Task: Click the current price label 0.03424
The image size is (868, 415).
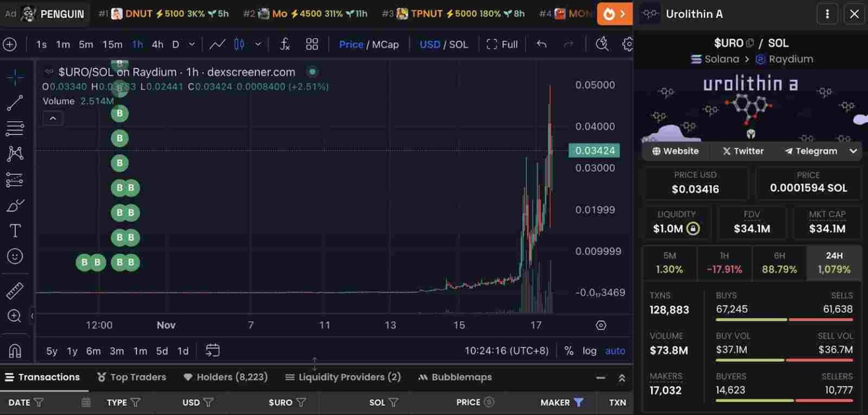Action: pyautogui.click(x=594, y=150)
